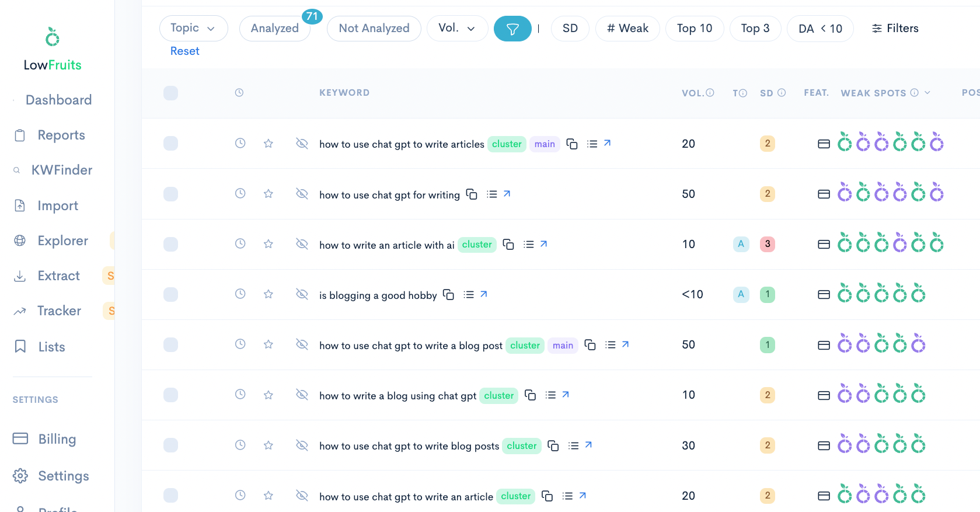Hide the 'write an article with ai' keyword
The height and width of the screenshot is (512, 980).
coord(302,243)
